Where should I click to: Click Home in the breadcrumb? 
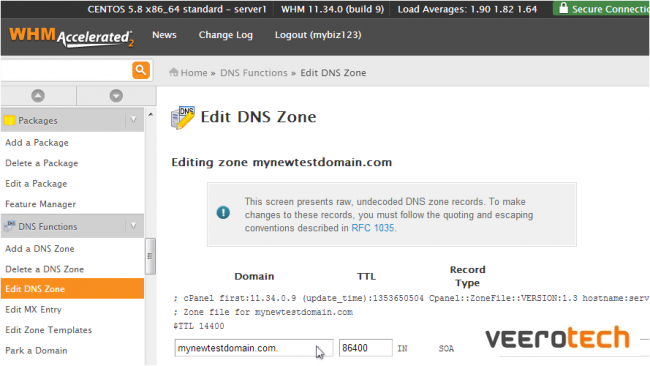[x=194, y=73]
